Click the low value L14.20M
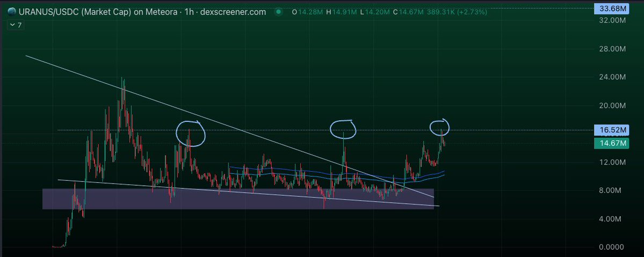This screenshot has width=644, height=257. click(374, 12)
